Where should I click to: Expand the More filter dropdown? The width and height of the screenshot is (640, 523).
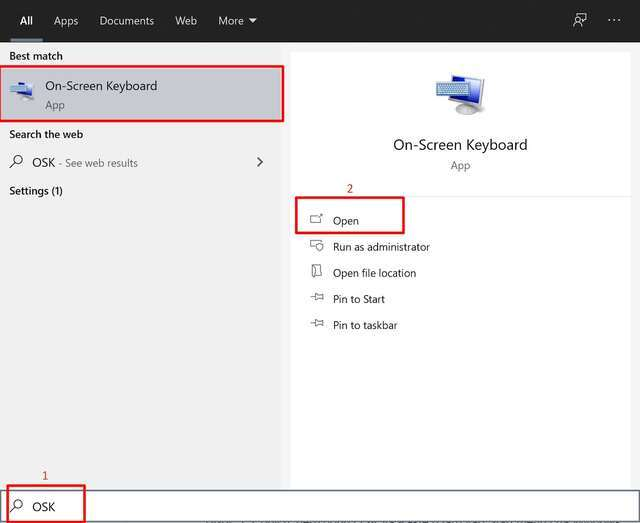click(237, 21)
